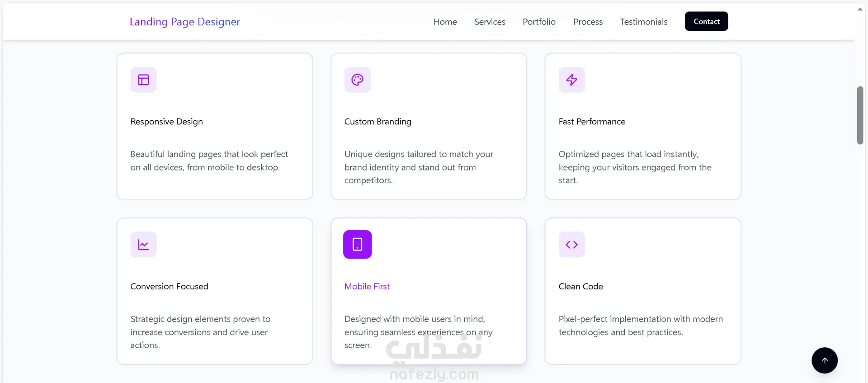Click the Conversion Focused chart icon
This screenshot has width=868, height=383.
coord(143,245)
